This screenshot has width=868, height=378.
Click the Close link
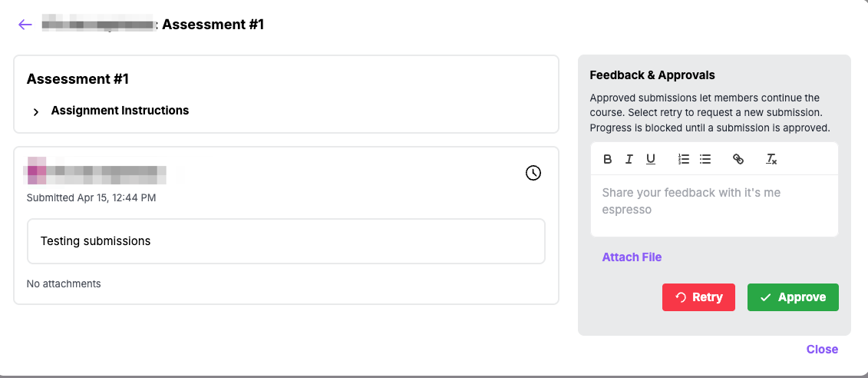pyautogui.click(x=822, y=350)
